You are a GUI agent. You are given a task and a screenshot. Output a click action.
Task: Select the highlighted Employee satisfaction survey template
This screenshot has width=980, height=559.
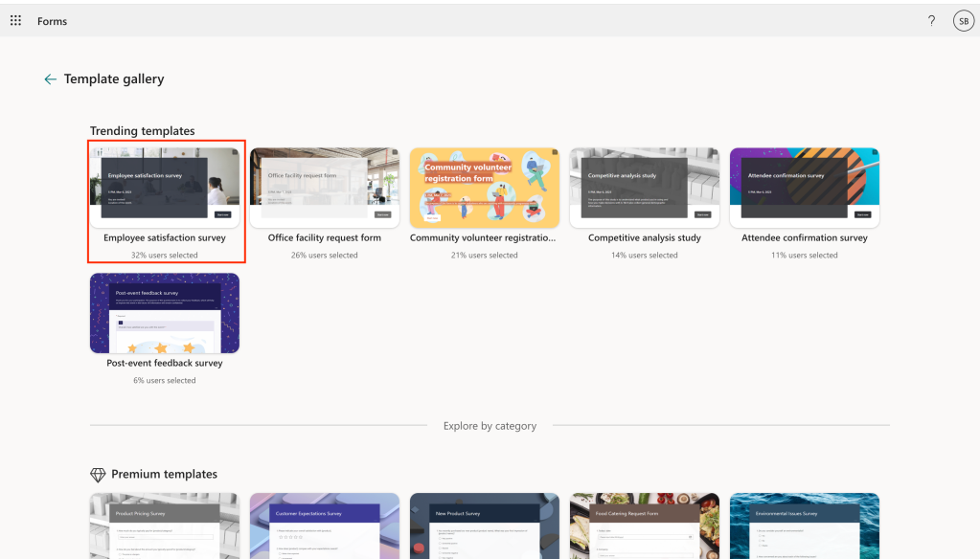point(165,189)
